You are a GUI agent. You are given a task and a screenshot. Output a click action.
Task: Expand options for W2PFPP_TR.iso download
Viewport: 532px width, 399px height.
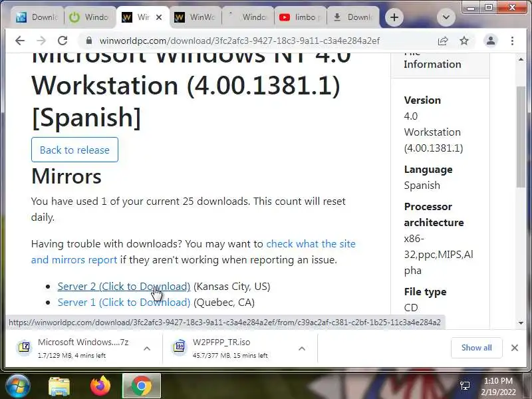tap(302, 348)
